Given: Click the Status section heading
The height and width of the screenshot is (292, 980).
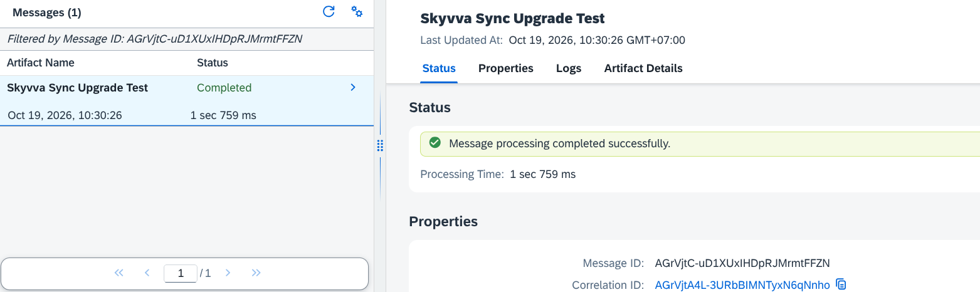Looking at the screenshot, I should pyautogui.click(x=429, y=107).
